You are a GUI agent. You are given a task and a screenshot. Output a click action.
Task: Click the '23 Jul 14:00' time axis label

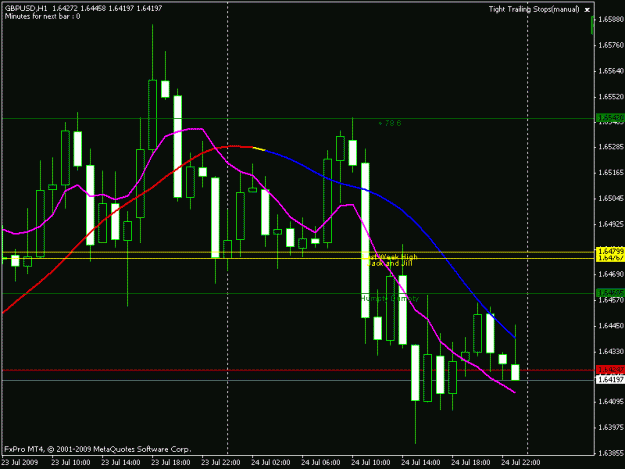pyautogui.click(x=121, y=462)
